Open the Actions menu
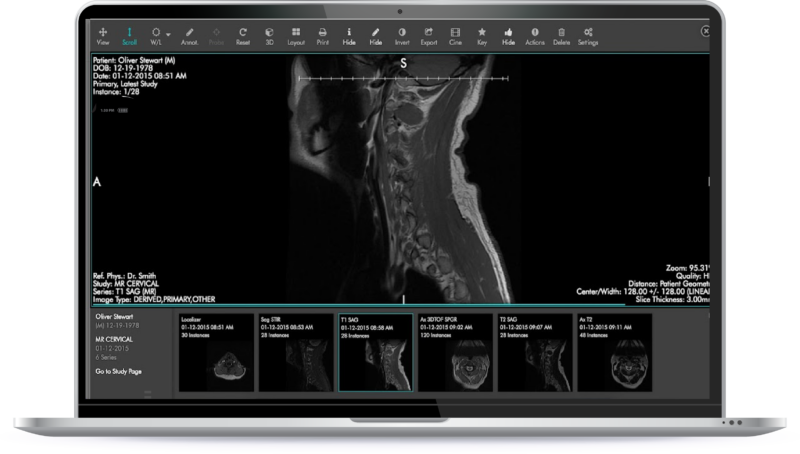 pyautogui.click(x=535, y=36)
